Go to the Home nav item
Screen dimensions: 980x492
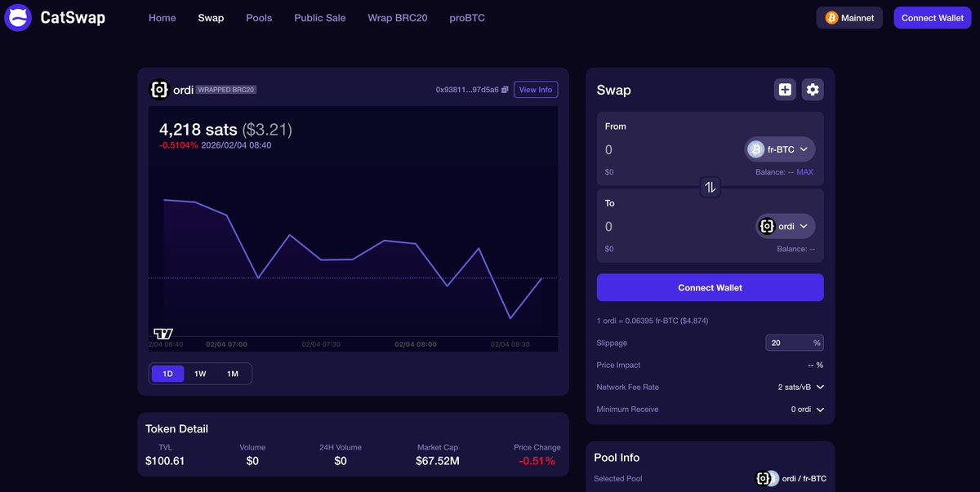click(163, 18)
